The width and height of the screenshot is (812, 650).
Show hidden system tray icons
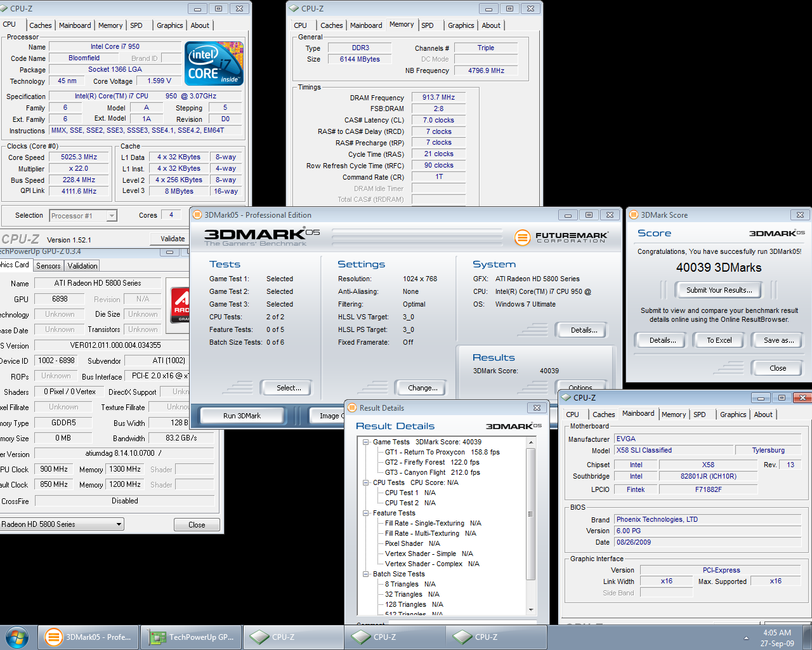746,637
